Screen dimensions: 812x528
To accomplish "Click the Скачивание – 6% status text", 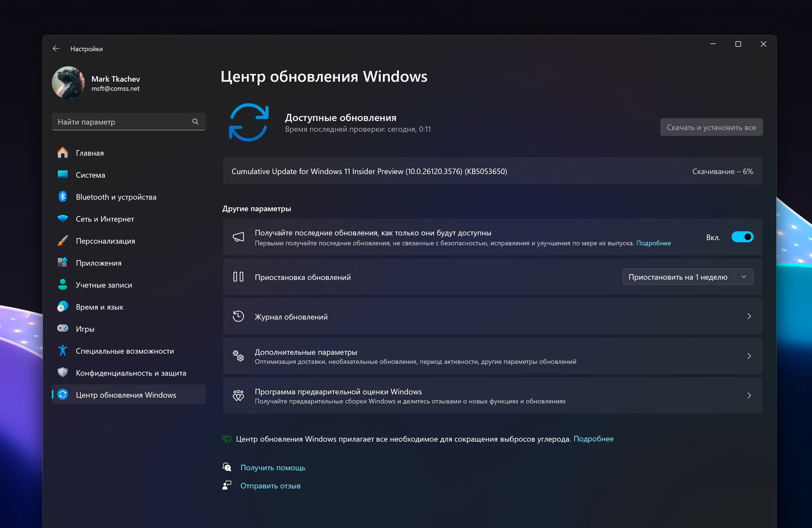I will (x=723, y=171).
